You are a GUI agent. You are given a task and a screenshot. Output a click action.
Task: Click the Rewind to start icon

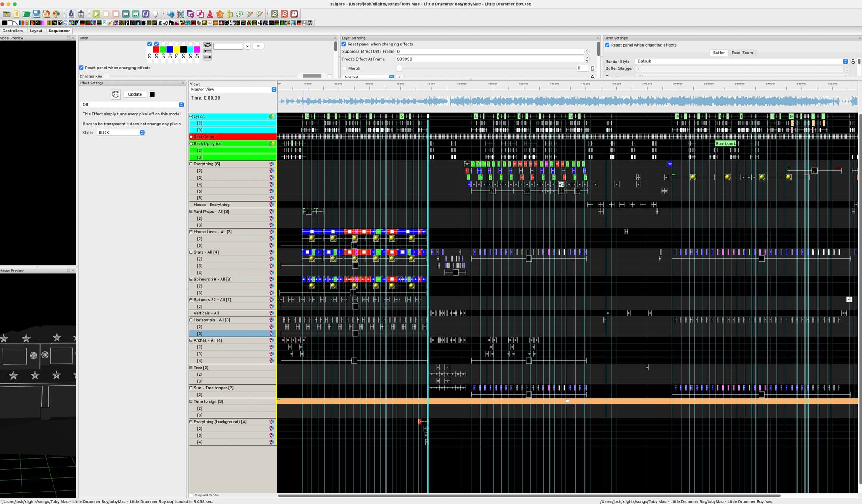126,14
